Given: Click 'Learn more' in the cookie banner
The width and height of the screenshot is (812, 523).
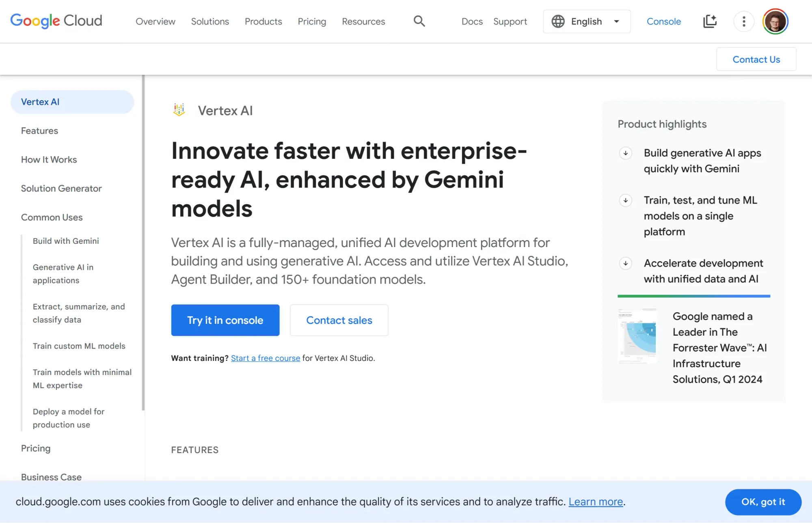Looking at the screenshot, I should (595, 501).
